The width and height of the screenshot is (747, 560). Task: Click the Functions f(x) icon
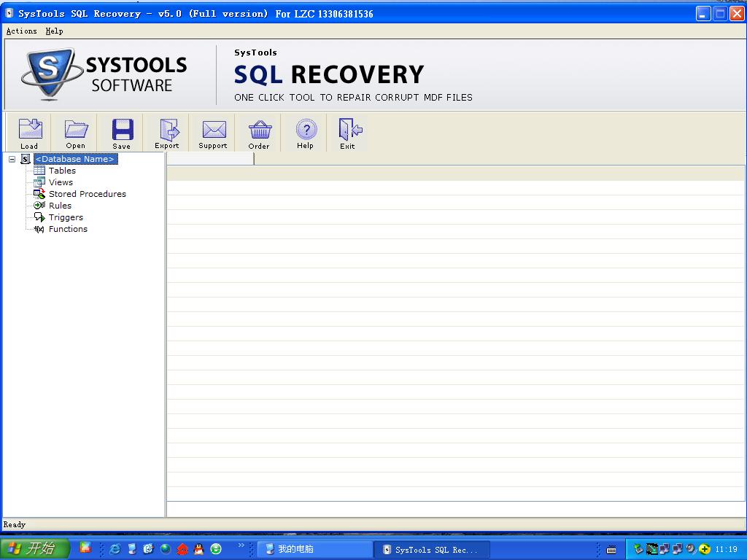pyautogui.click(x=39, y=229)
